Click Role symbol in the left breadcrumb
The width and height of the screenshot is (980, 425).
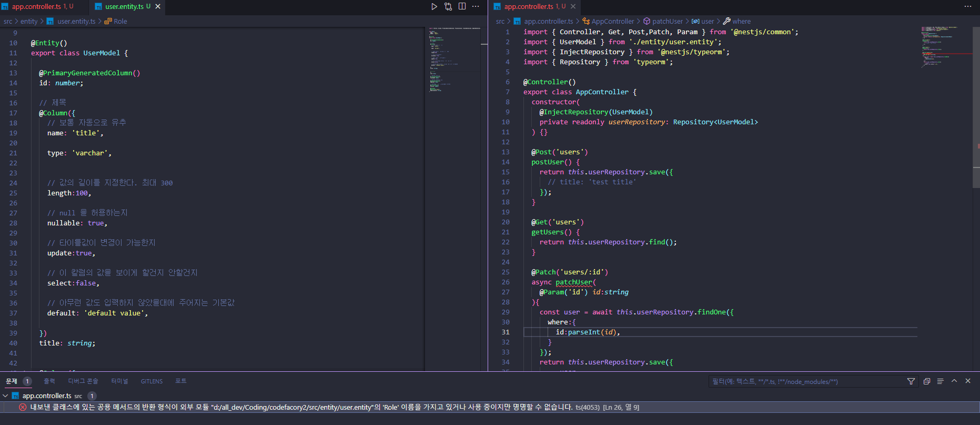[x=120, y=21]
